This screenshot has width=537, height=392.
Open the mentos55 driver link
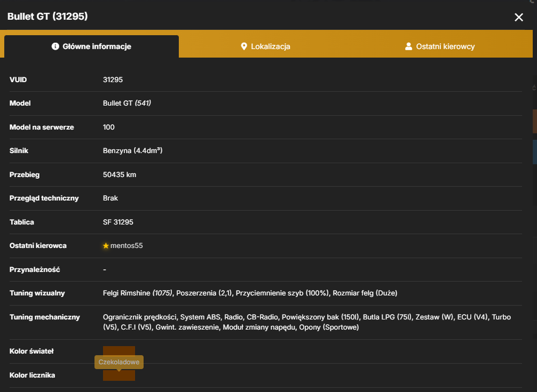(x=126, y=245)
